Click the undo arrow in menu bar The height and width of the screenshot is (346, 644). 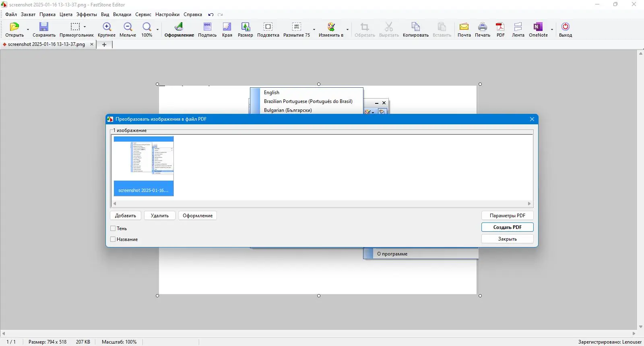[211, 14]
